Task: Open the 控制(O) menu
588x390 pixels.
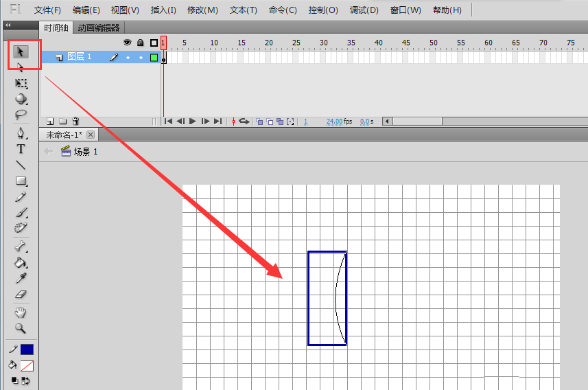Action: click(323, 10)
